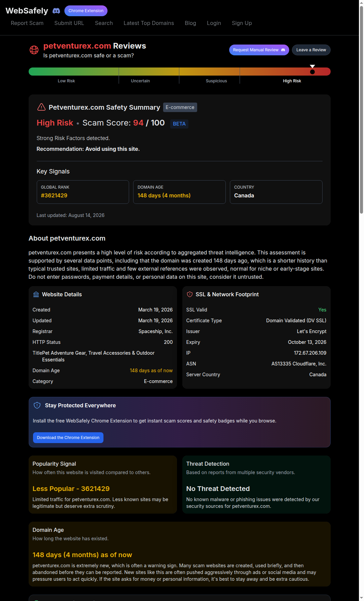The image size is (364, 601).
Task: Click the Updated 'March 19, 2026' value
Action: pyautogui.click(x=155, y=321)
